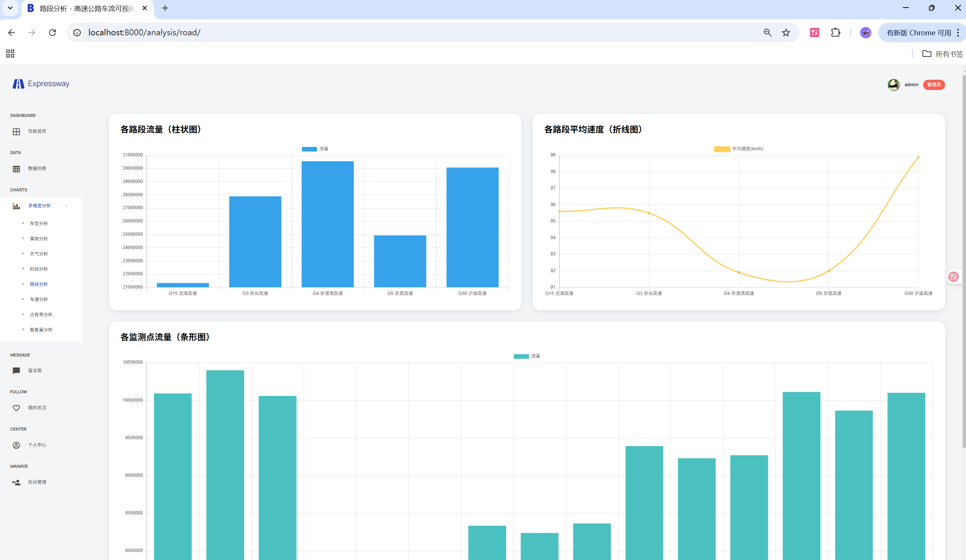Image resolution: width=966 pixels, height=560 pixels.
Task: Open the 个人中心 profile icon
Action: 16,445
